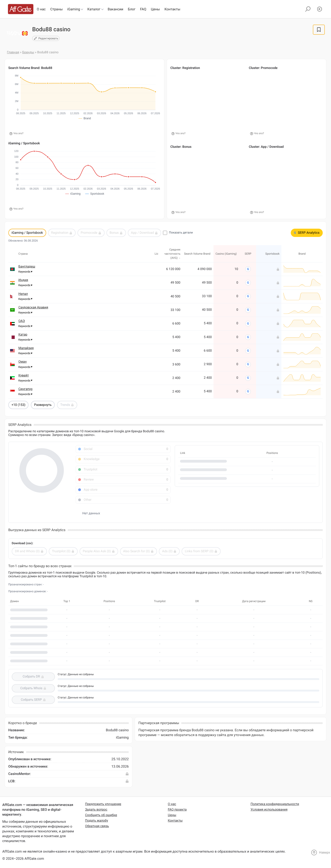331x868 pixels.
Task: Expand the iGaming menu dropdown
Action: point(75,9)
